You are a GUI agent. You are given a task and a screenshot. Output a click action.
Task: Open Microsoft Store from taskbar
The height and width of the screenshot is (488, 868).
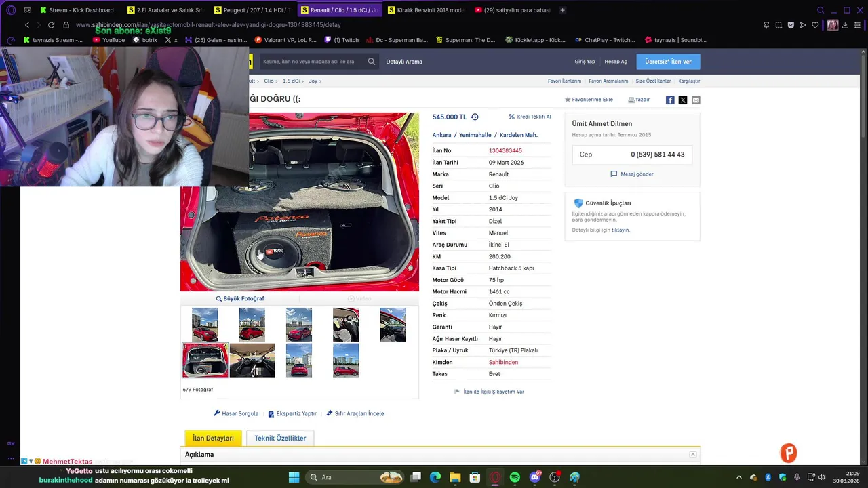(x=475, y=477)
